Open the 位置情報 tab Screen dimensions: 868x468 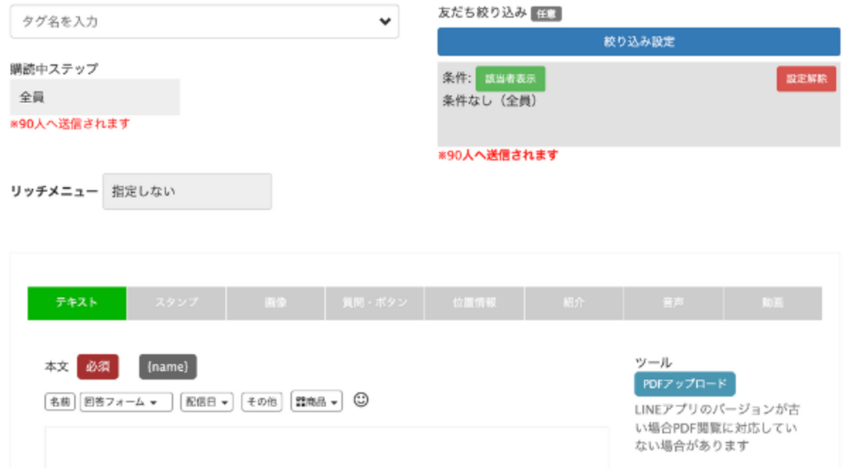tap(475, 303)
